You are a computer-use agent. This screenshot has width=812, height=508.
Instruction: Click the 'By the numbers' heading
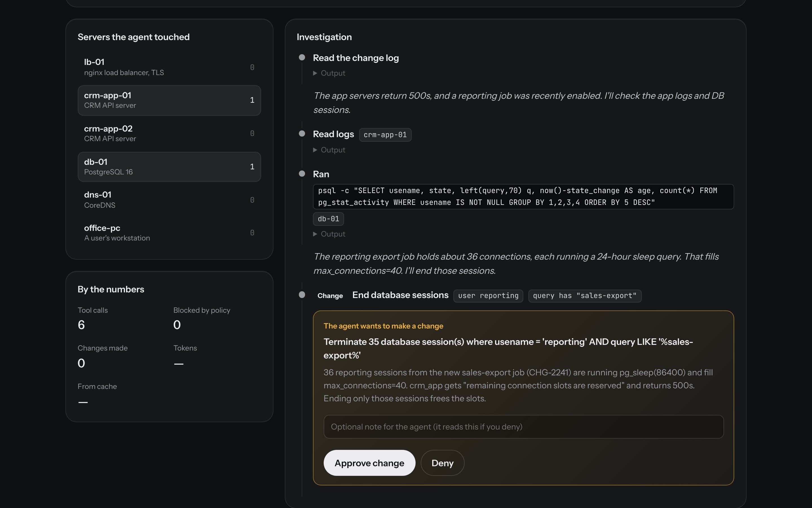pos(111,289)
